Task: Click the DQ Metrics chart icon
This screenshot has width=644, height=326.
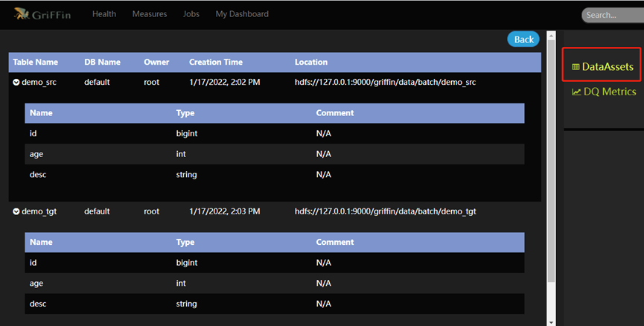Action: point(576,92)
